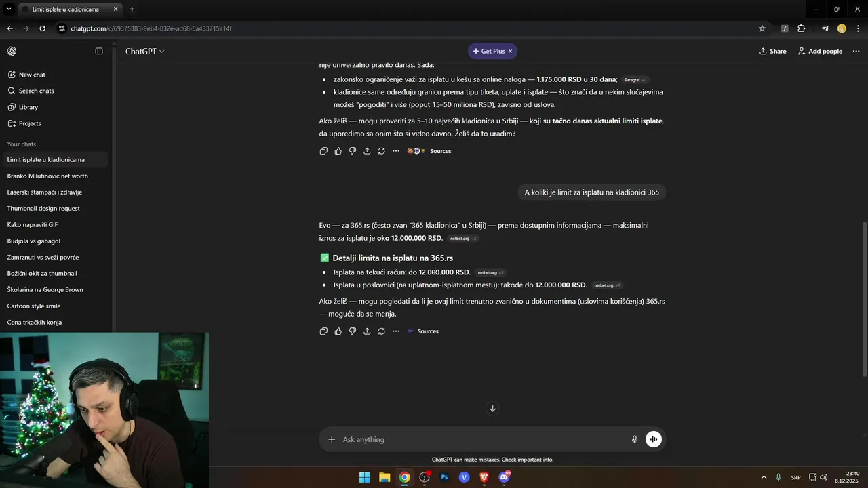Click the address bar URL
868x488 pixels.
(151, 28)
